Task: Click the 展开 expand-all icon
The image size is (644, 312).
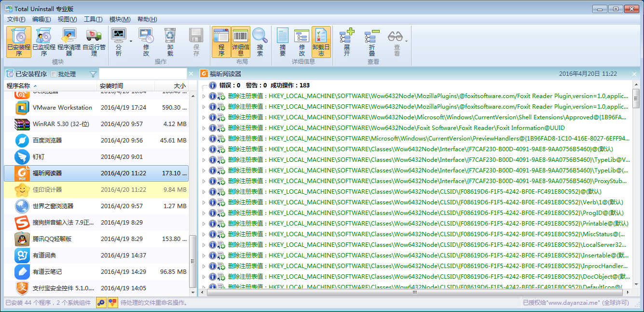Action: (x=346, y=42)
